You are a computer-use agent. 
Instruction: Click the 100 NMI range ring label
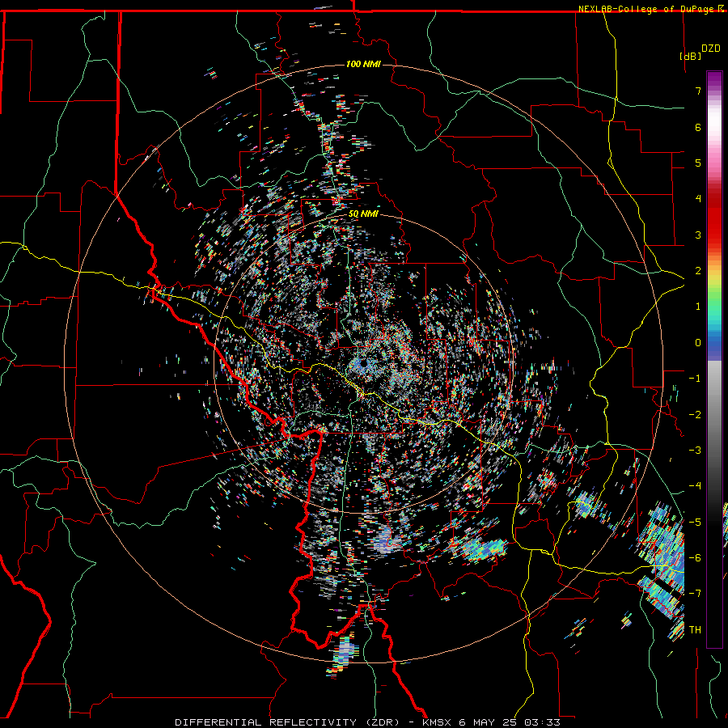click(x=363, y=64)
